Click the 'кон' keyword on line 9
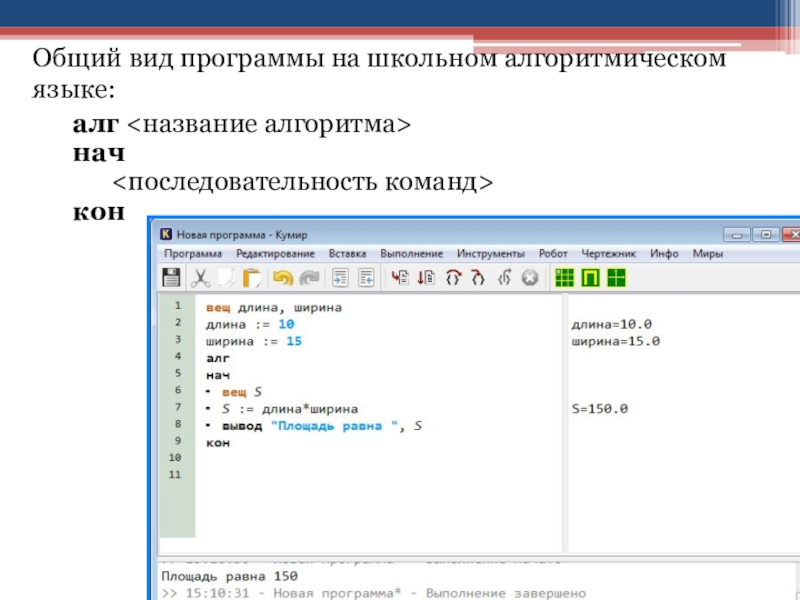Screen dimensions: 800x600 tap(218, 443)
